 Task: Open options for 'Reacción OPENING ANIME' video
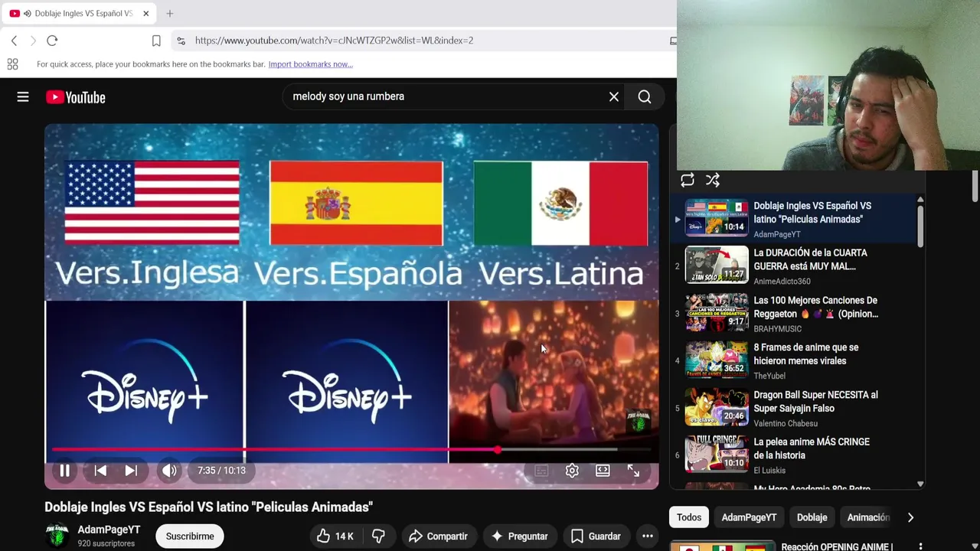920,547
